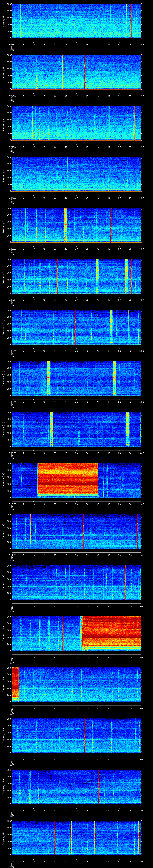Select the red burst starting at 33 seconds in the 6:13:00 spectrogram

pos(111,633)
